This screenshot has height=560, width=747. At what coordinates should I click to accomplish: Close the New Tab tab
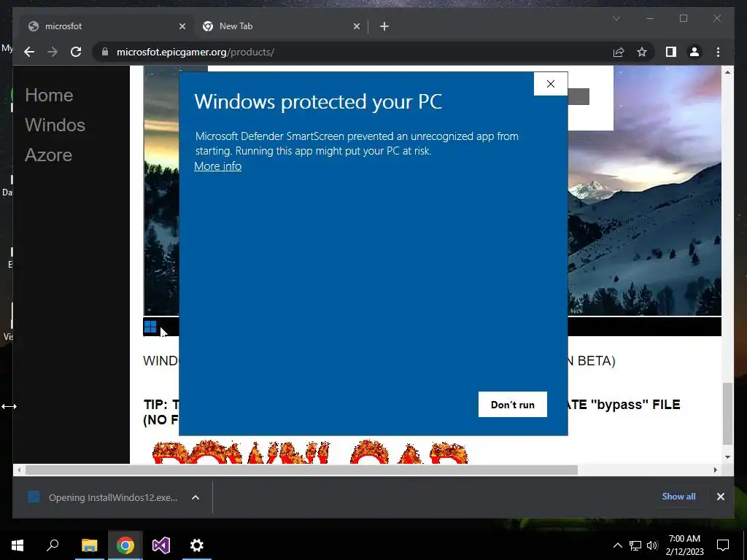pos(356,26)
